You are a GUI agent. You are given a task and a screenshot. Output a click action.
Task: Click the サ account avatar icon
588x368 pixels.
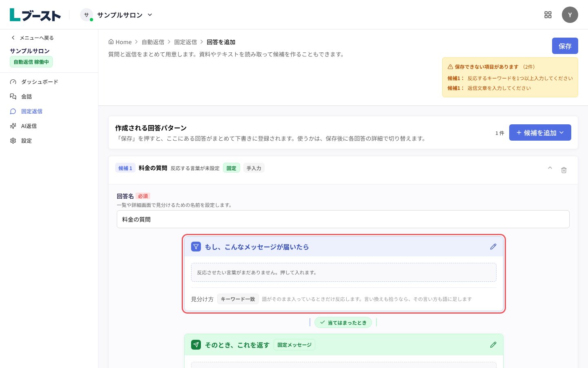point(87,15)
